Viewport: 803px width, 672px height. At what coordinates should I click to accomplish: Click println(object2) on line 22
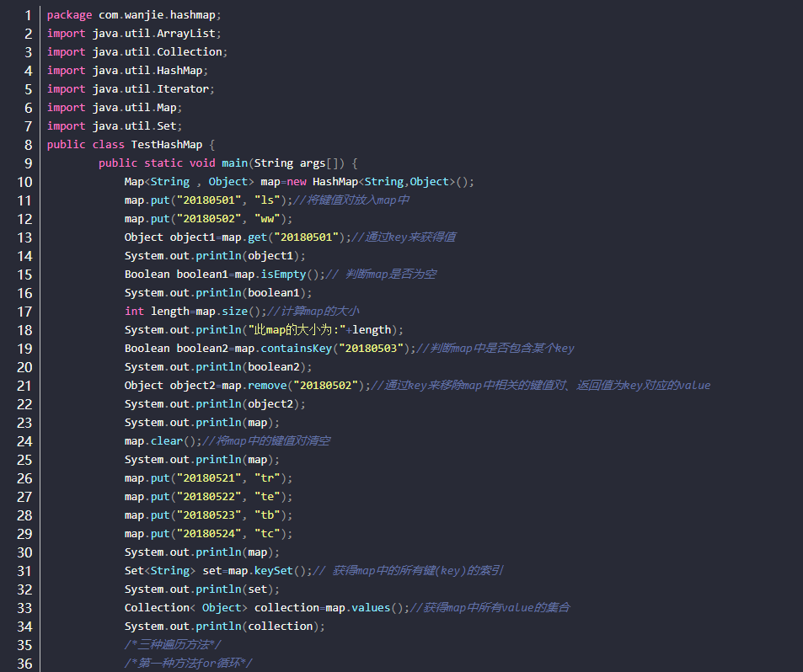(248, 404)
